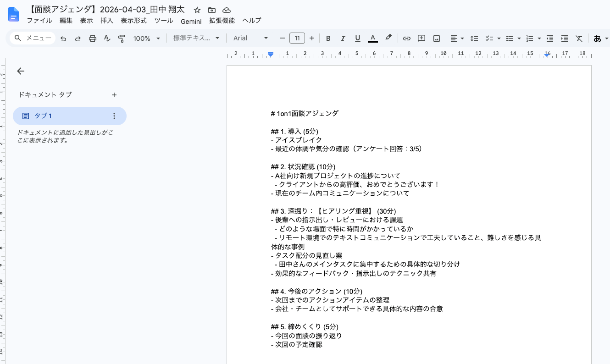Screen dimensions: 610x364
Task: Open text alignment dropdown
Action: (457, 39)
